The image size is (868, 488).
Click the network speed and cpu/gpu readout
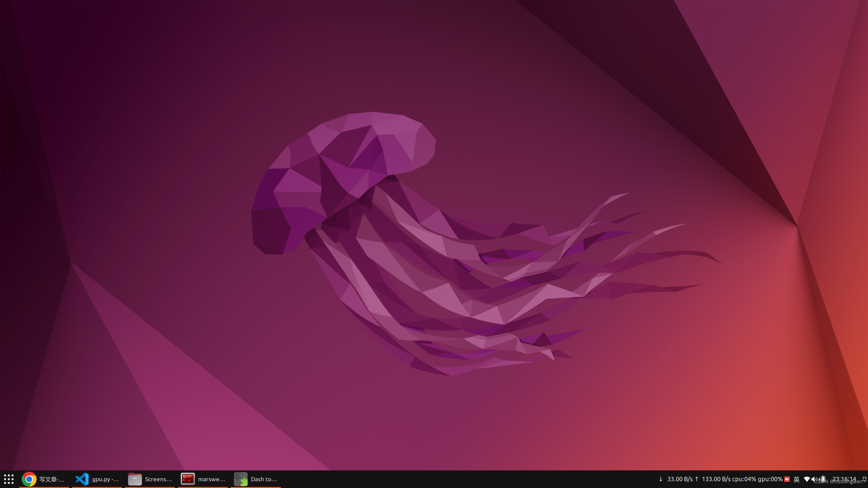[720, 479]
